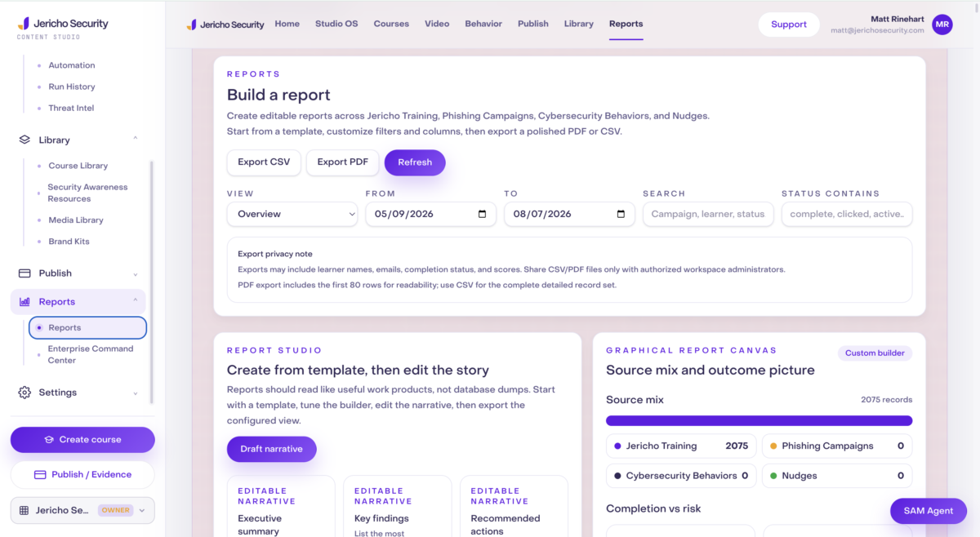
Task: Click the TO date field 08/07/2026
Action: tap(569, 214)
